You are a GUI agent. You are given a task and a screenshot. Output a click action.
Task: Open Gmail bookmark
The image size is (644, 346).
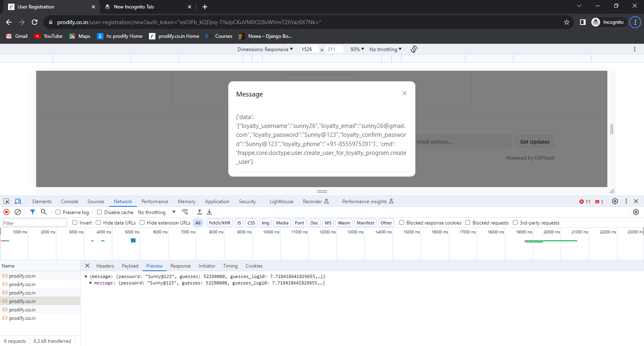coord(17,36)
